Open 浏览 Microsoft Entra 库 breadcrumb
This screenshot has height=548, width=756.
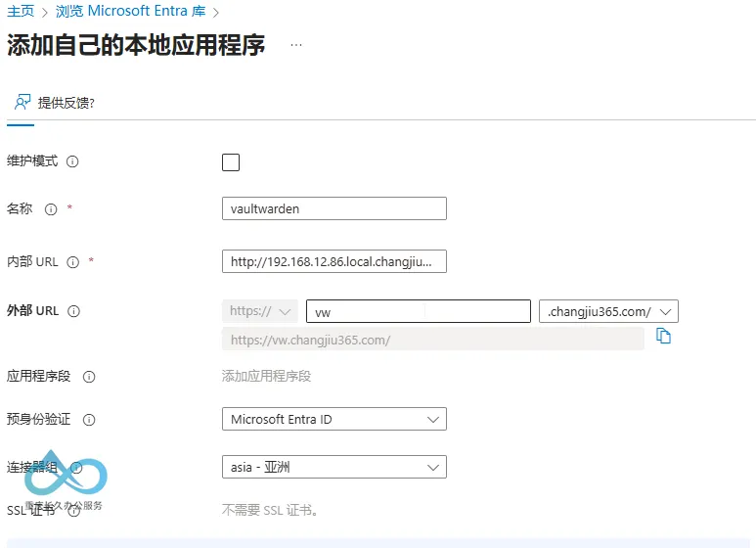131,11
